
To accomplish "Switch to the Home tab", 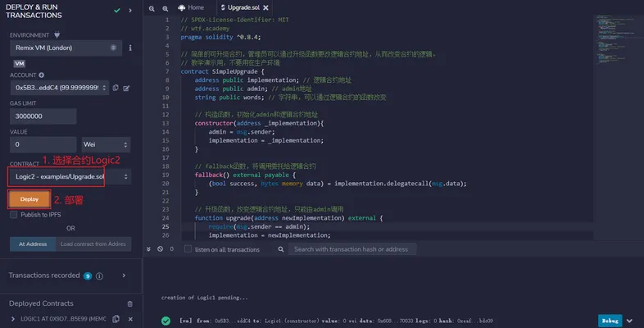I will click(191, 7).
